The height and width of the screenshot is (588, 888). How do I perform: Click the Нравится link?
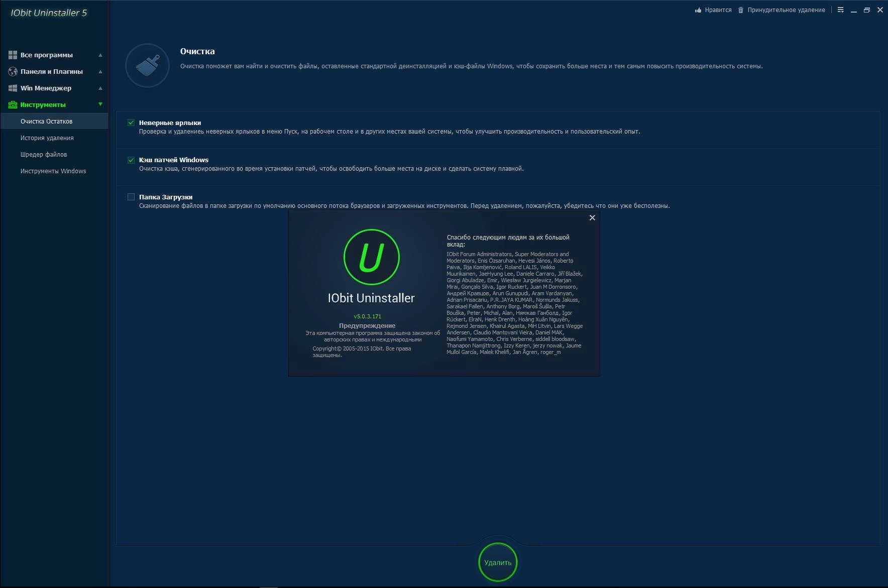[x=718, y=10]
